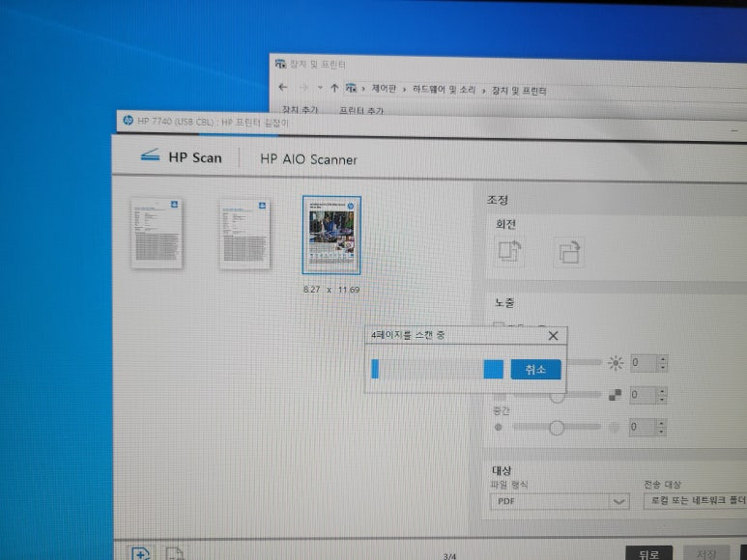Click the forward arrow in Devices and Printers window
The height and width of the screenshot is (560, 747).
click(304, 88)
